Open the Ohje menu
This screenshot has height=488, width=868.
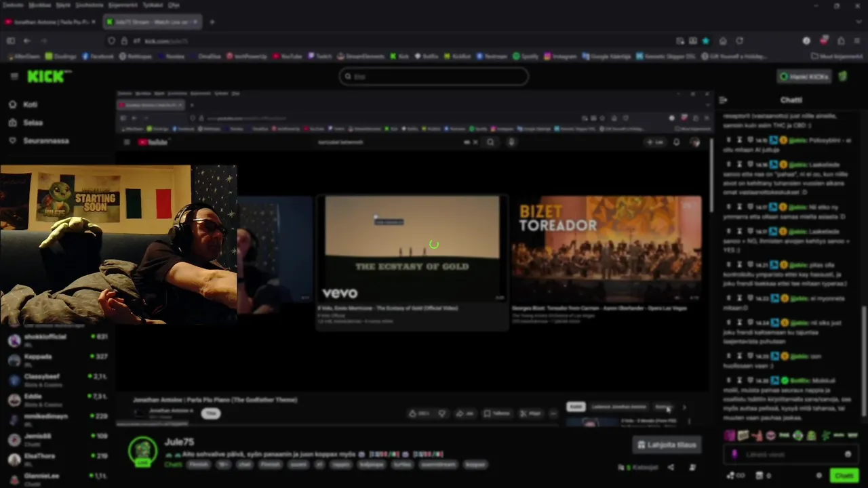click(174, 5)
